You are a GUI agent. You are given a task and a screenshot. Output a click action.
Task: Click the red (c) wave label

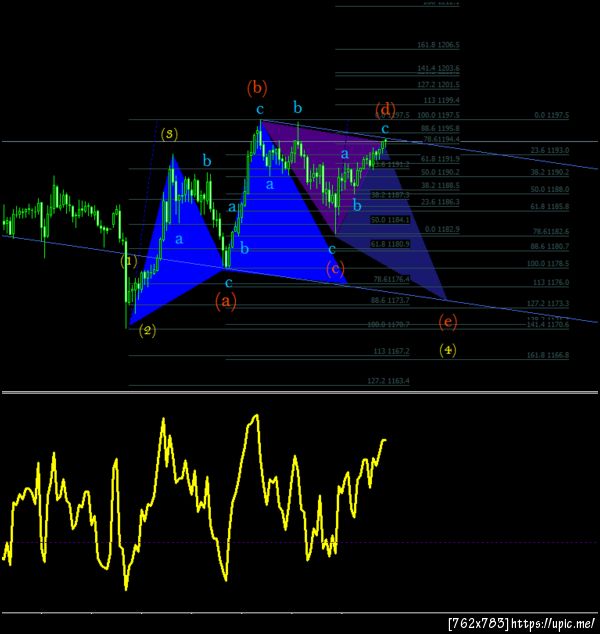[x=335, y=269]
